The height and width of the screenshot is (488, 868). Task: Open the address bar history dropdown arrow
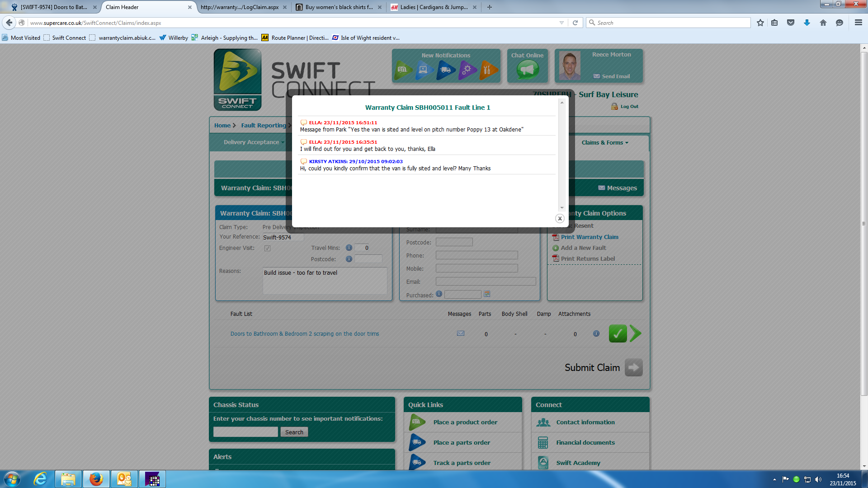click(x=561, y=23)
